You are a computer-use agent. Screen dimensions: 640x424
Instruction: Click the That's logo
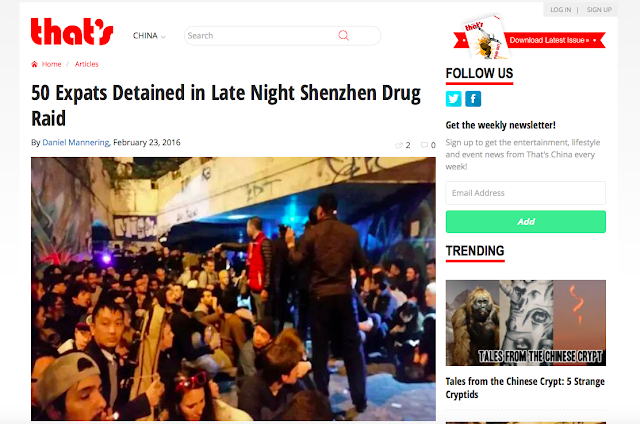coord(72,31)
